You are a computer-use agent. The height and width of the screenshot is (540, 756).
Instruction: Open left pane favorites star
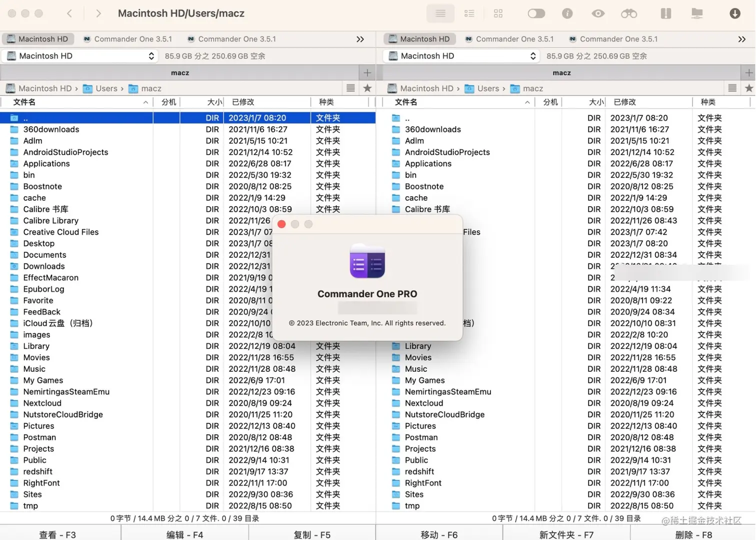(367, 88)
